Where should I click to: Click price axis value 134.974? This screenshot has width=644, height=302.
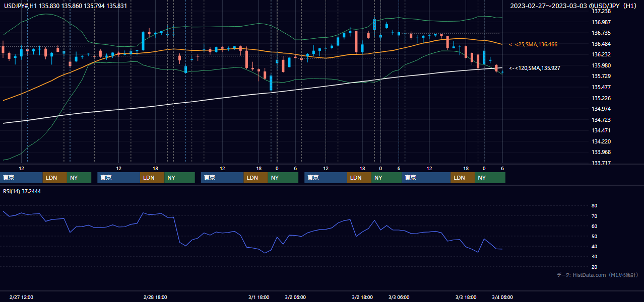[x=601, y=109]
